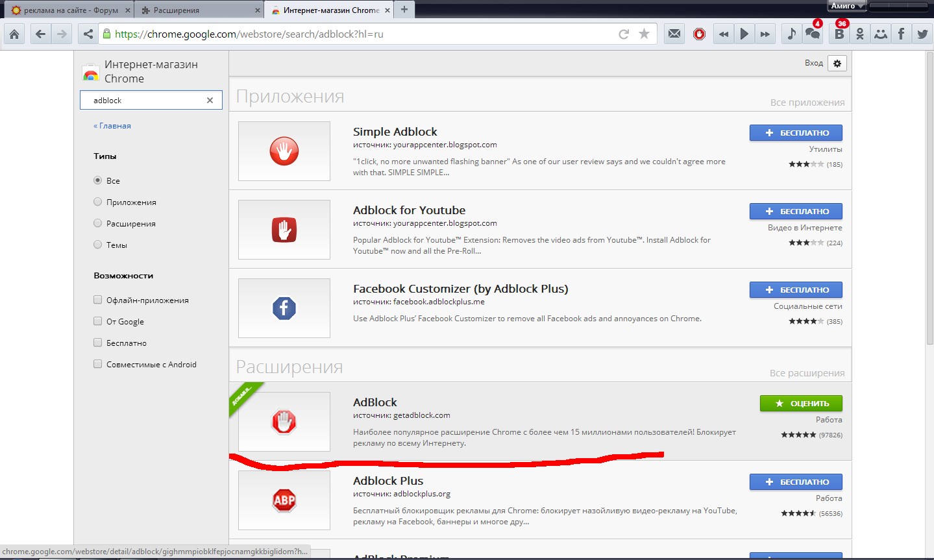Reload the page using the refresh icon
Image resolution: width=934 pixels, height=560 pixels.
(624, 34)
